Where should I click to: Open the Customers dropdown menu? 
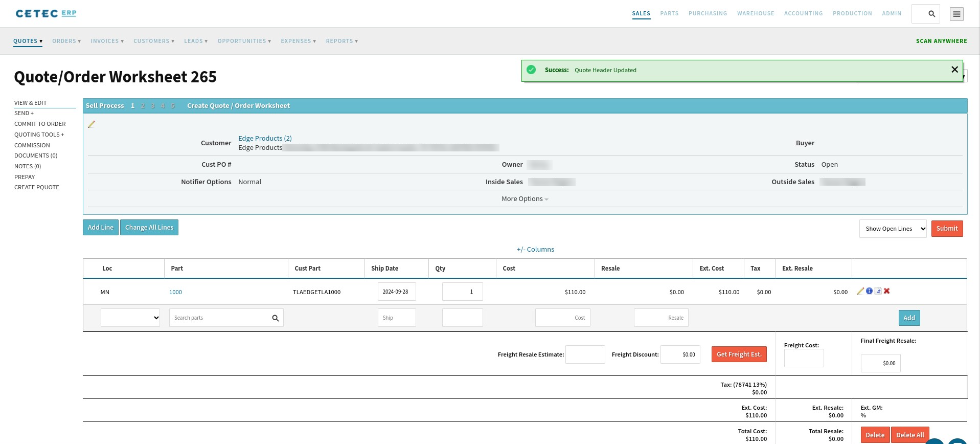click(x=154, y=41)
